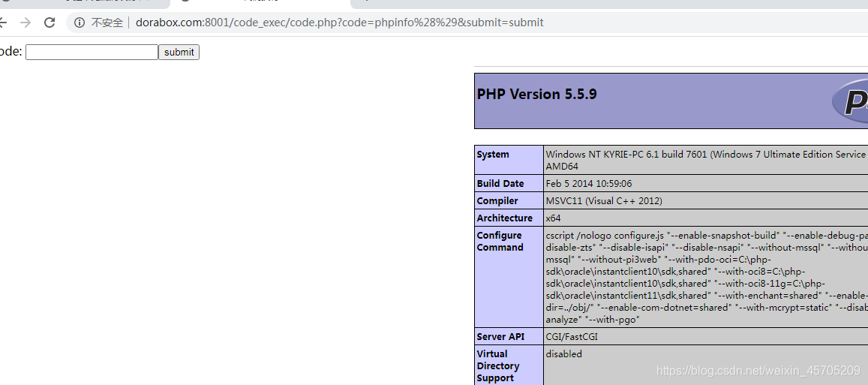Image resolution: width=868 pixels, height=385 pixels.
Task: Select the Feb 5 2014 10:59:06 value
Action: tap(588, 183)
